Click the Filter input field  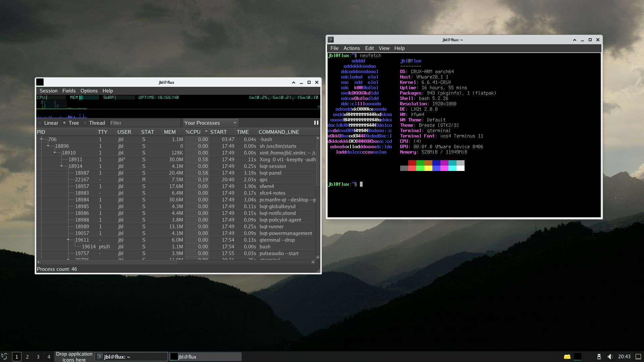click(x=145, y=123)
